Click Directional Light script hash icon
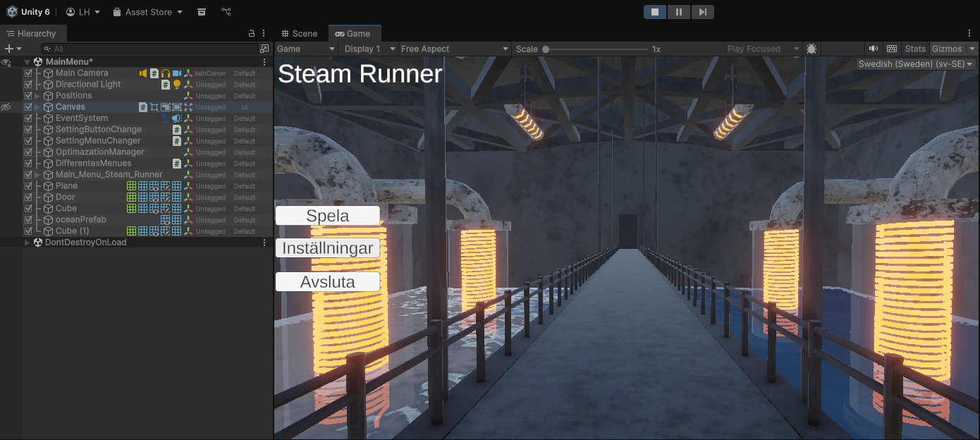The height and width of the screenshot is (440, 980). pos(166,85)
